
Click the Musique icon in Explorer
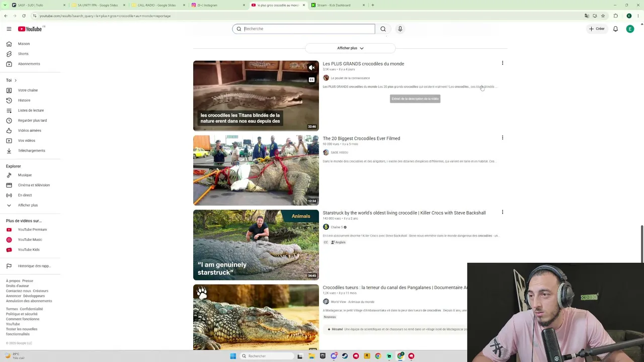tap(9, 175)
